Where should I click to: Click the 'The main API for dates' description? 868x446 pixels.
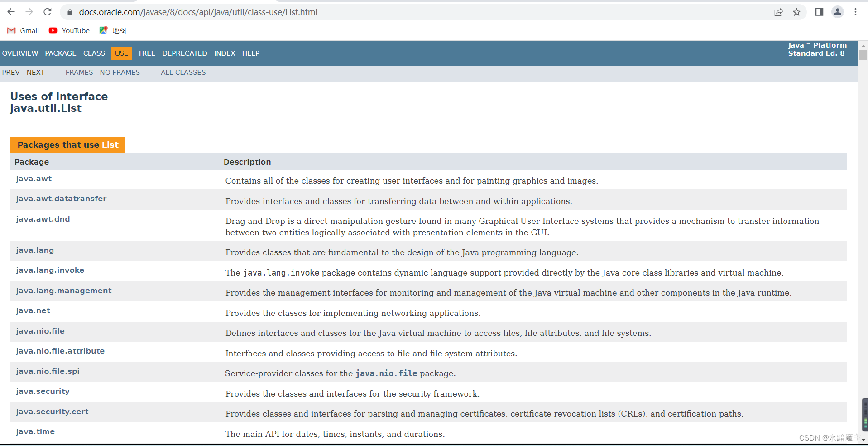(335, 434)
